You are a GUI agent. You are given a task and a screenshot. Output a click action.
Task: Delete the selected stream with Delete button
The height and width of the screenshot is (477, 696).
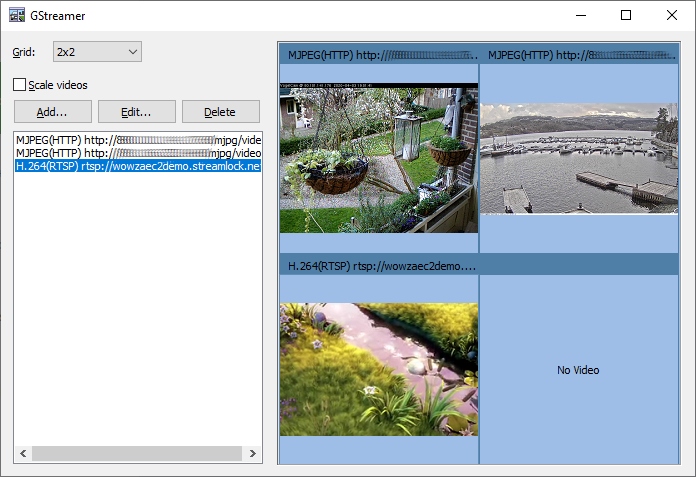point(220,111)
